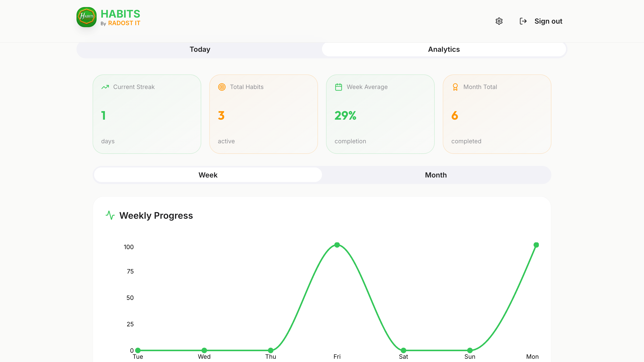This screenshot has width=644, height=362.
Task: Click the Habits app logo
Action: pos(87,17)
